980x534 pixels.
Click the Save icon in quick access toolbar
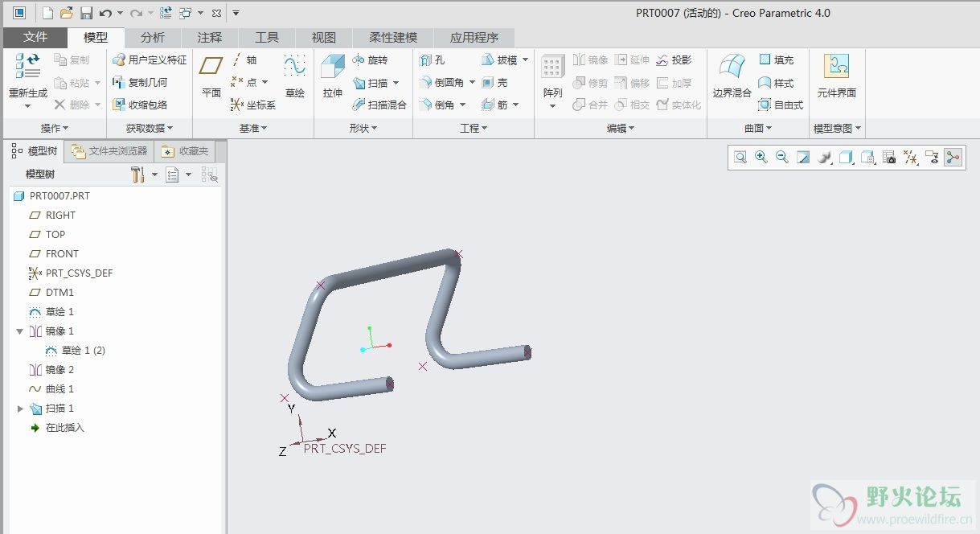coord(86,13)
